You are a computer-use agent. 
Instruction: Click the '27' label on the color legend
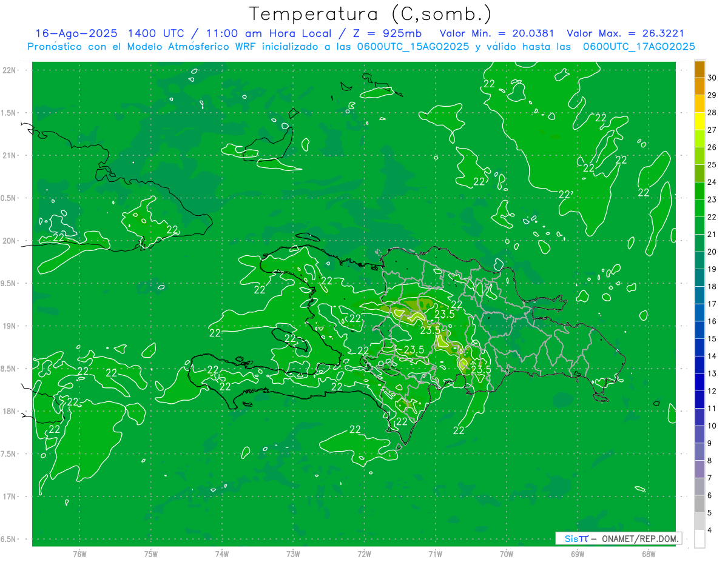pos(712,130)
